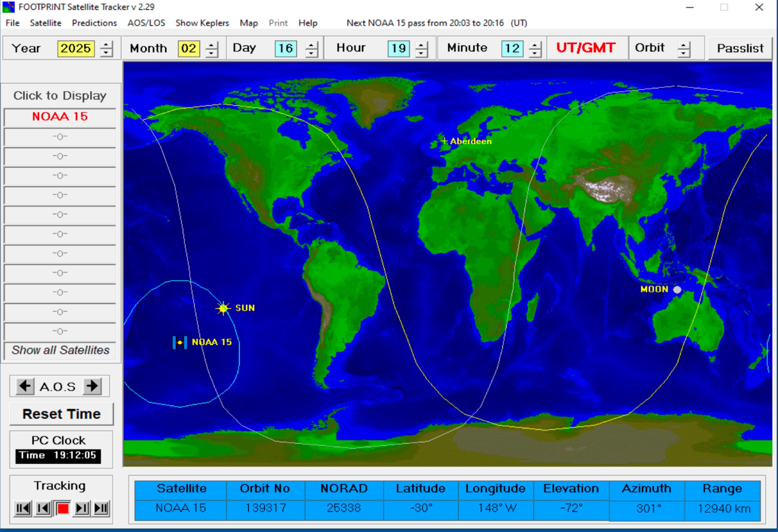
Task: Toggle the UT/GMT time mode button
Action: [586, 48]
